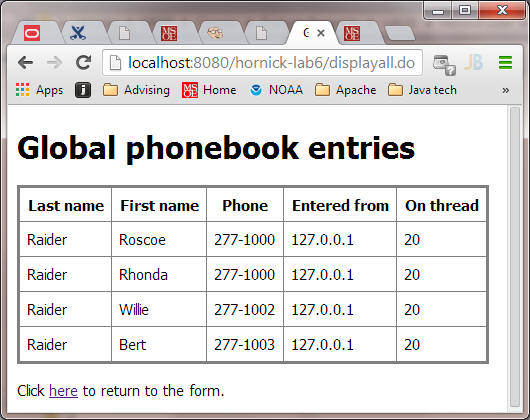The height and width of the screenshot is (420, 530).
Task: Open the Apache bookmarks folder
Action: 345,90
